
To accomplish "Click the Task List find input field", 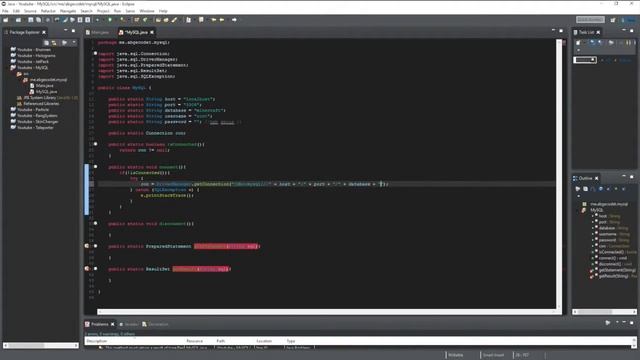I will (585, 60).
